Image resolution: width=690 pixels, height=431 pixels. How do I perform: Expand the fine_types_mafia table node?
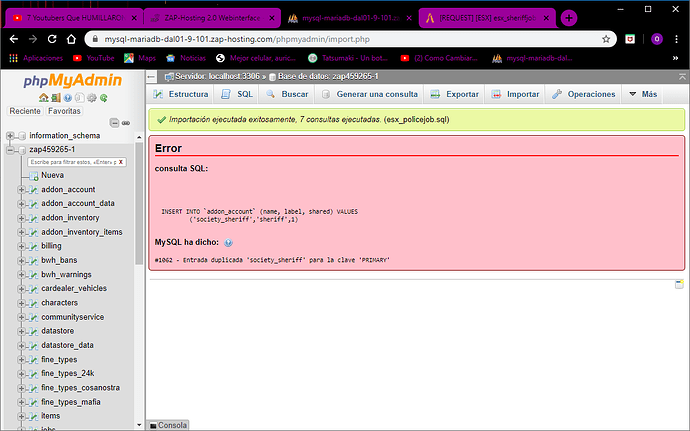click(x=21, y=402)
